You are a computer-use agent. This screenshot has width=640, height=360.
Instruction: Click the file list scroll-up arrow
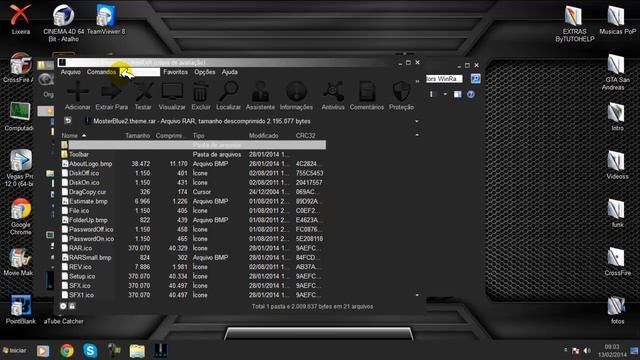click(417, 135)
